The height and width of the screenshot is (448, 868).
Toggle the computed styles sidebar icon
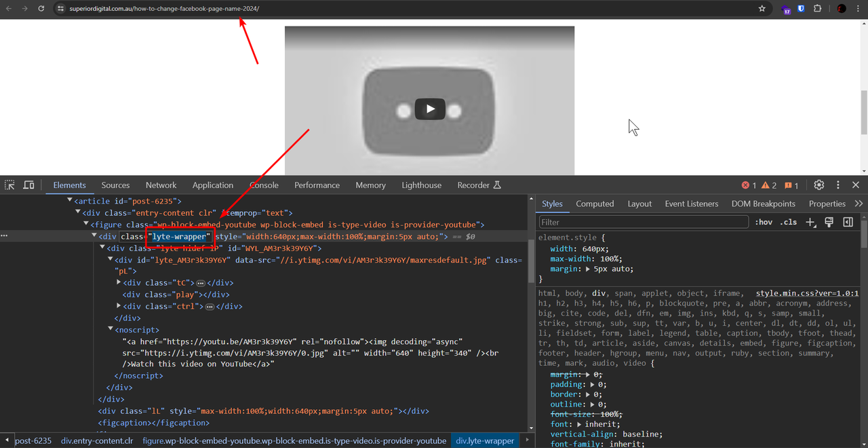(x=848, y=222)
